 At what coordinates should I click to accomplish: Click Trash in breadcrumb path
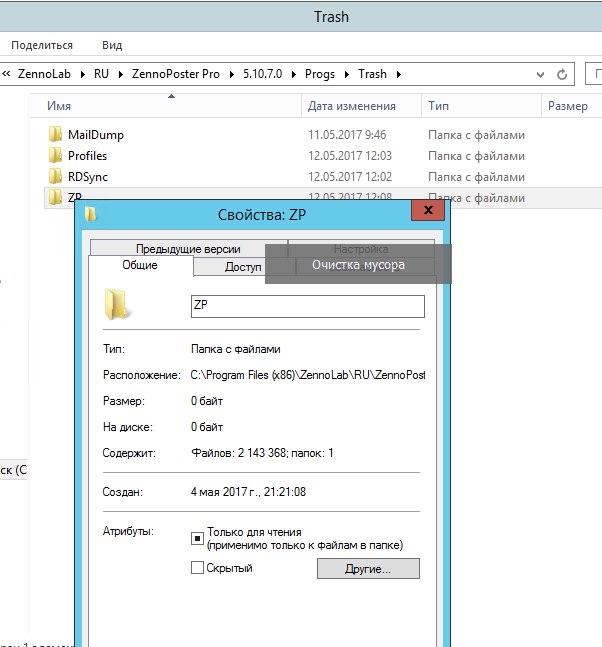[372, 74]
